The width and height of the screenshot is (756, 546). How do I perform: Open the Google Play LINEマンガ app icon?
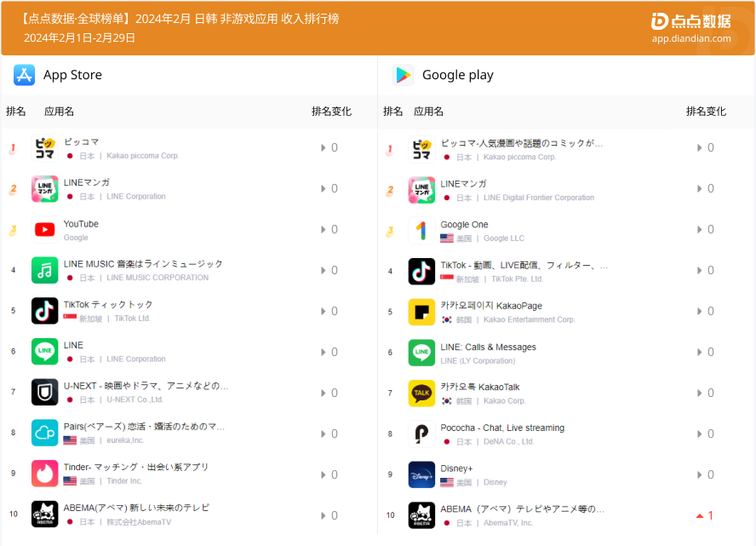click(422, 190)
